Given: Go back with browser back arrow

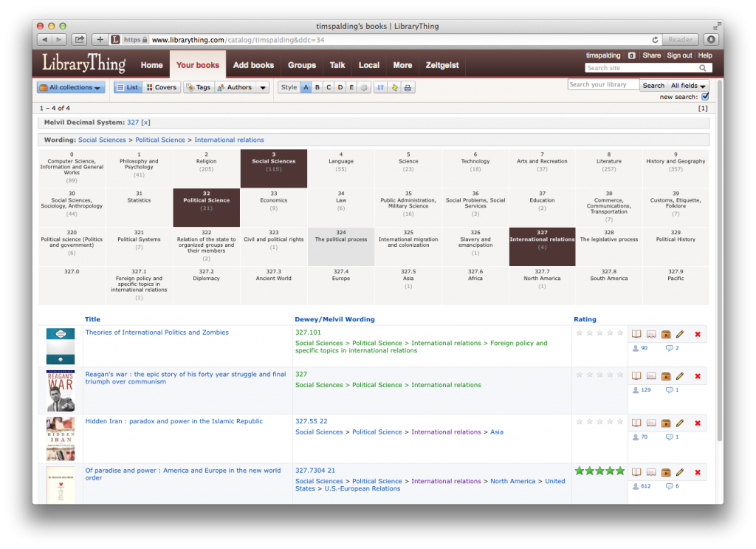Looking at the screenshot, I should (x=45, y=40).
